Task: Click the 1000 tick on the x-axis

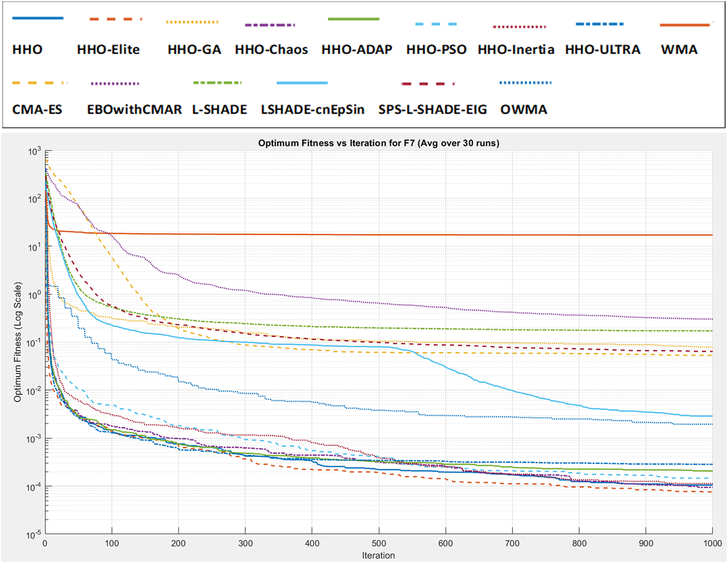Action: click(x=712, y=544)
